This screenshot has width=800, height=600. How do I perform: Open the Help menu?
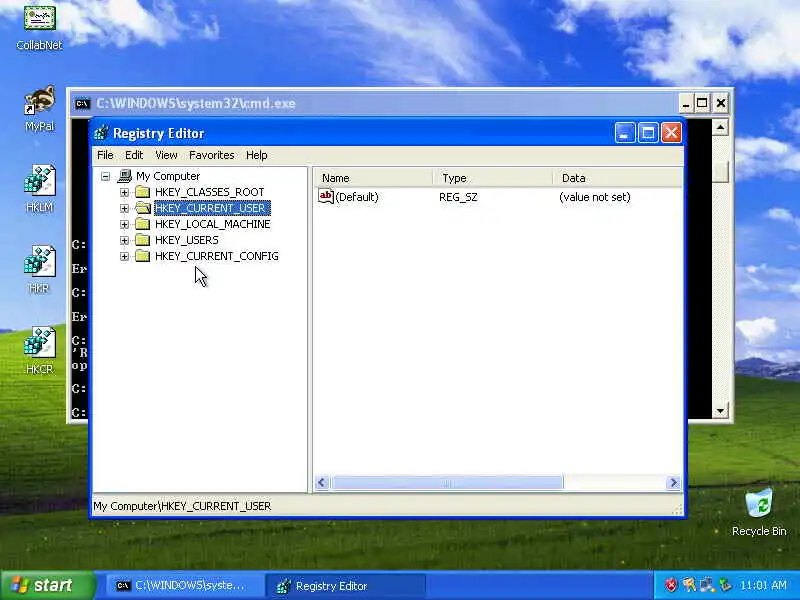[x=257, y=155]
